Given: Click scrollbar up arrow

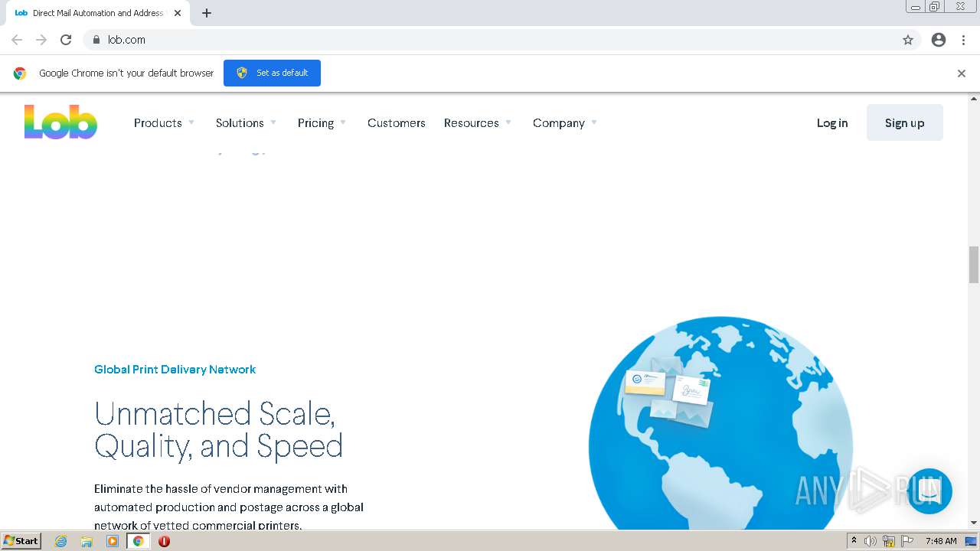Looking at the screenshot, I should [x=974, y=99].
